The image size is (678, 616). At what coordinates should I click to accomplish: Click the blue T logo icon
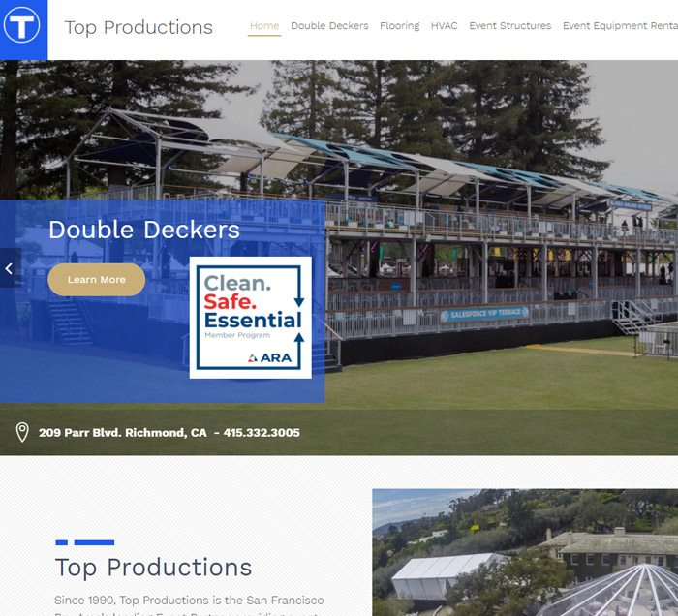(22, 27)
